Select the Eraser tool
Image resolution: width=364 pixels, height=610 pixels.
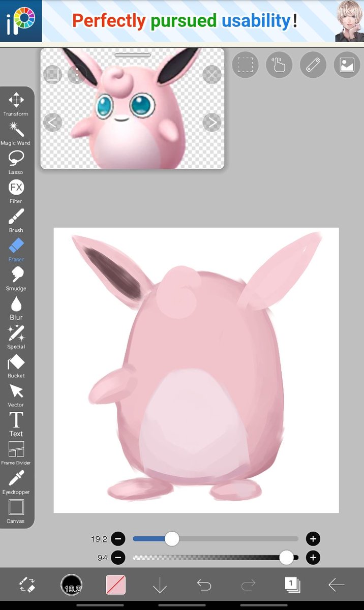[16, 250]
